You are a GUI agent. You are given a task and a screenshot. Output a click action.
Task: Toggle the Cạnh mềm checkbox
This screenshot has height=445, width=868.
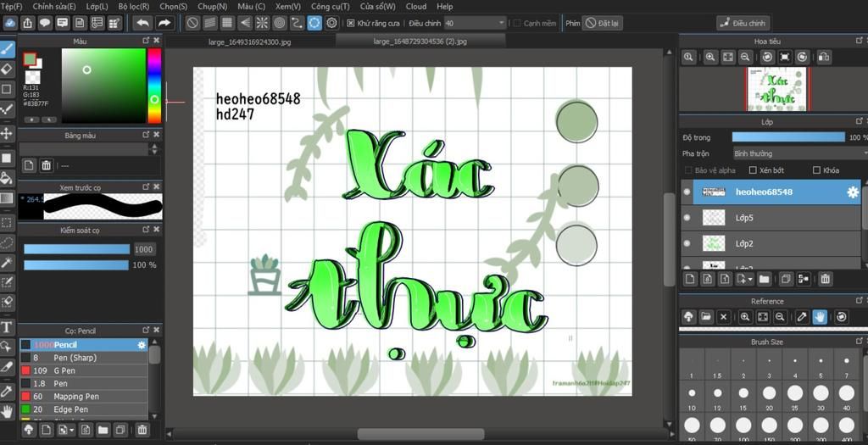click(517, 23)
